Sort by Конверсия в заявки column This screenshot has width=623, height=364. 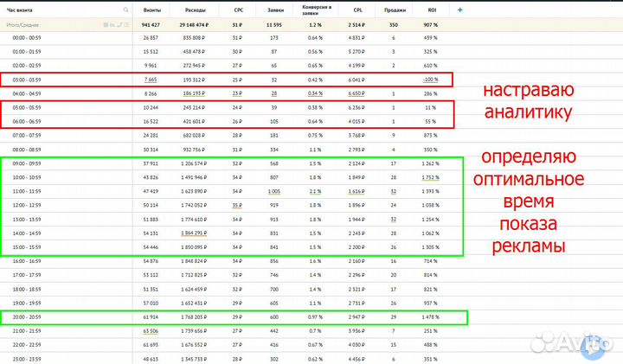coord(317,10)
